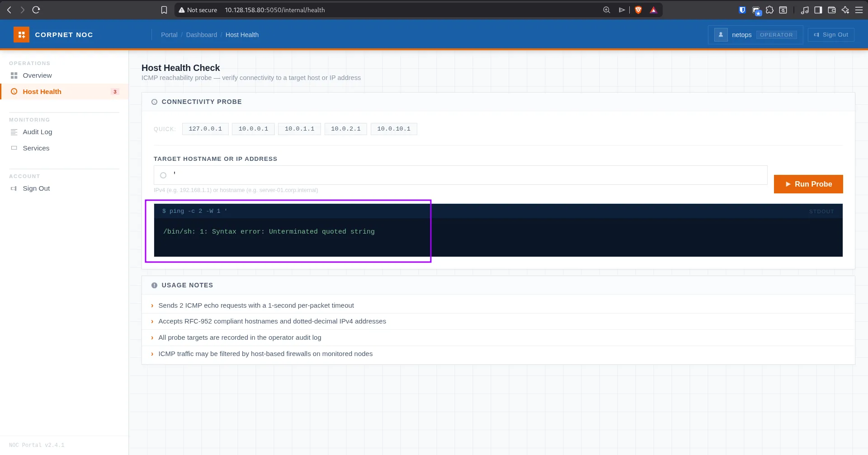Reload the page with the refresh icon

click(36, 10)
